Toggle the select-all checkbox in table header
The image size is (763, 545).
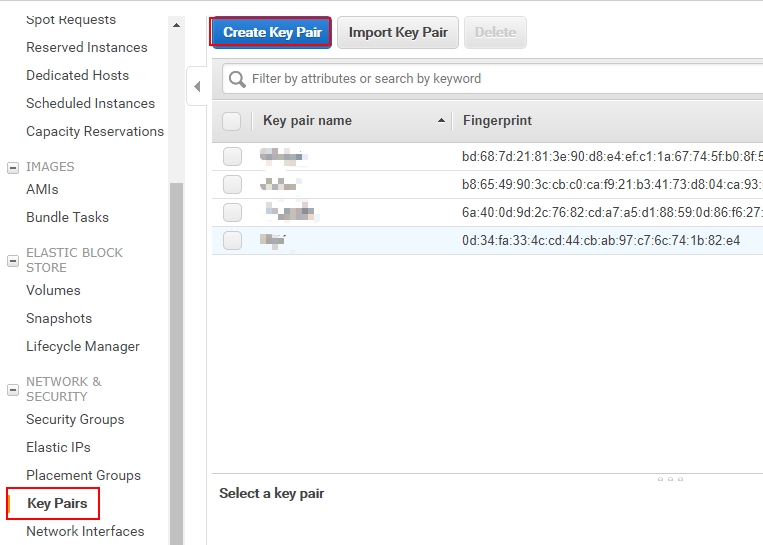pyautogui.click(x=232, y=121)
